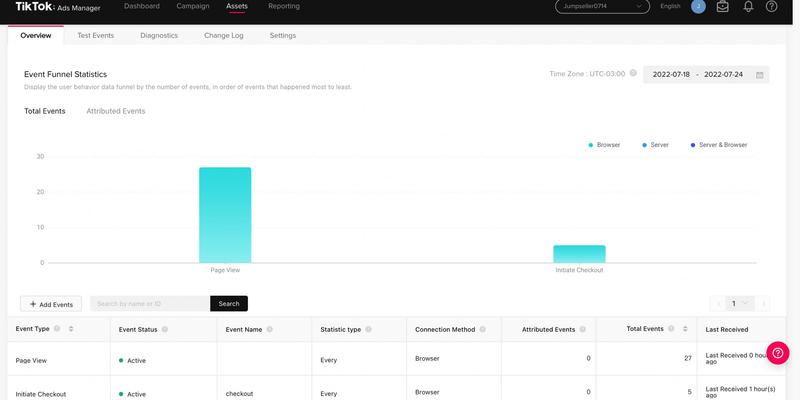The image size is (800, 400).
Task: Click the Event Funnel Statistics heading
Action: click(x=65, y=74)
